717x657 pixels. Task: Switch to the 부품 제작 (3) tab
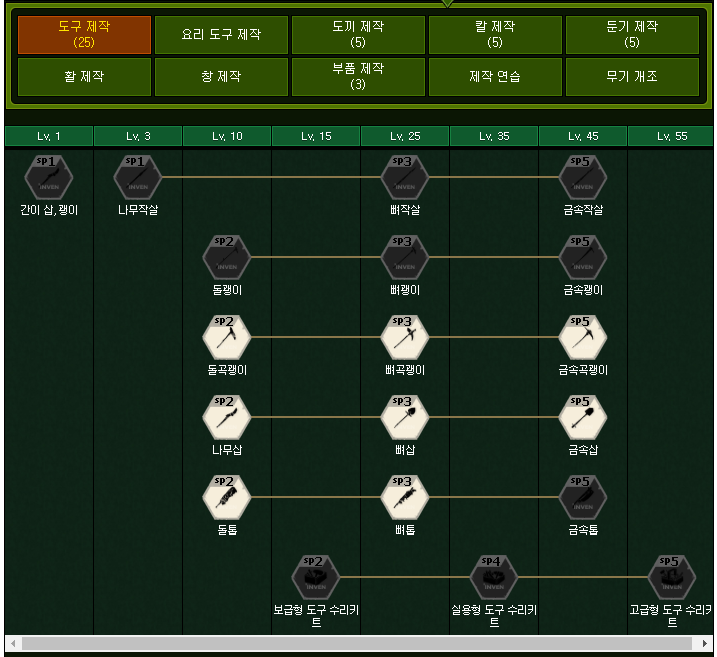click(x=358, y=77)
